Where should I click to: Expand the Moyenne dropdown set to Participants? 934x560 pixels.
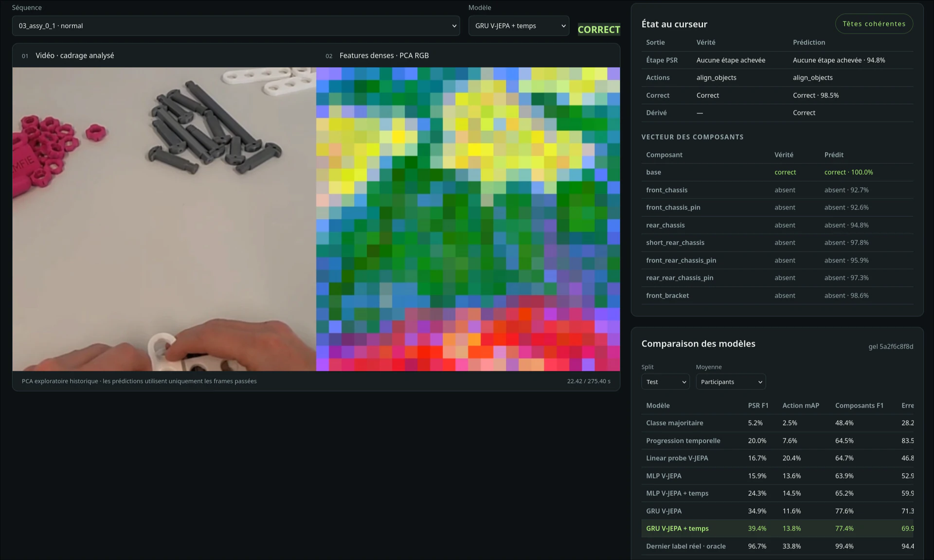731,382
